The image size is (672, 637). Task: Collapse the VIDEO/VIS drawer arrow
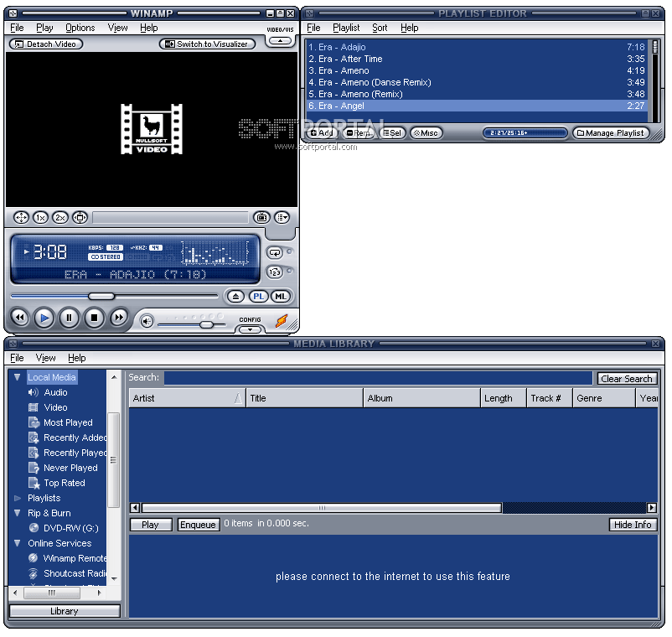(280, 41)
